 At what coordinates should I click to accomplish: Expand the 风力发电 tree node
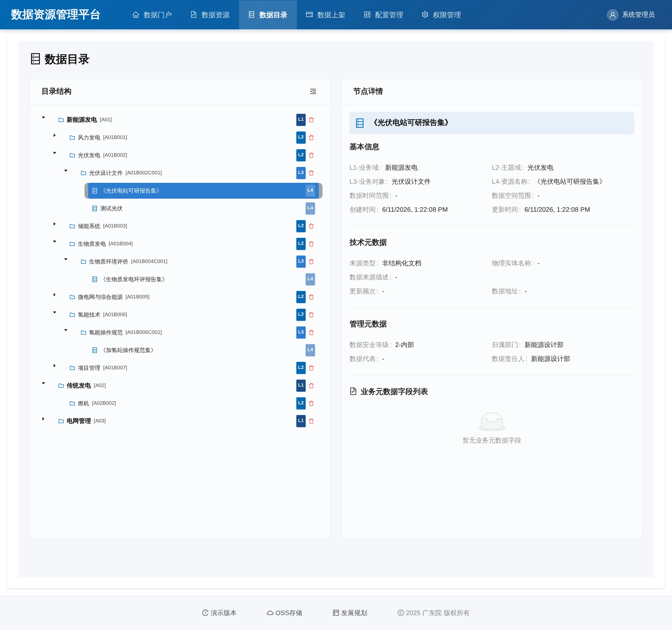click(x=54, y=135)
